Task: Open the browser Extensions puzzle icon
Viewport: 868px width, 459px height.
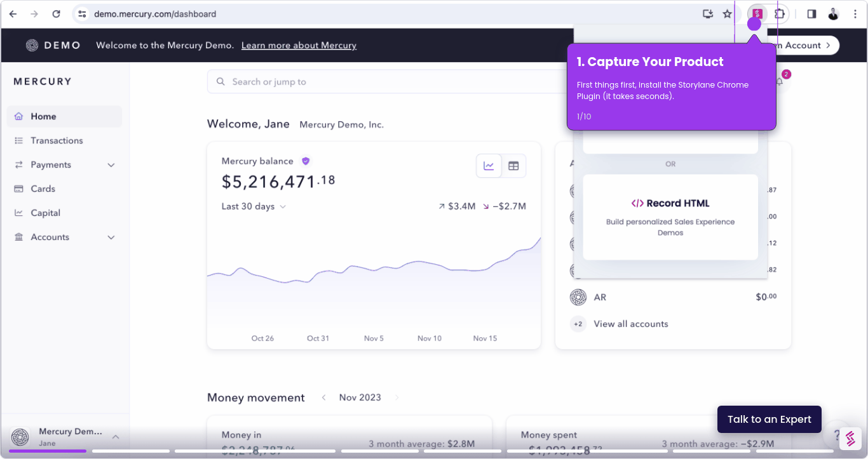Action: point(780,14)
